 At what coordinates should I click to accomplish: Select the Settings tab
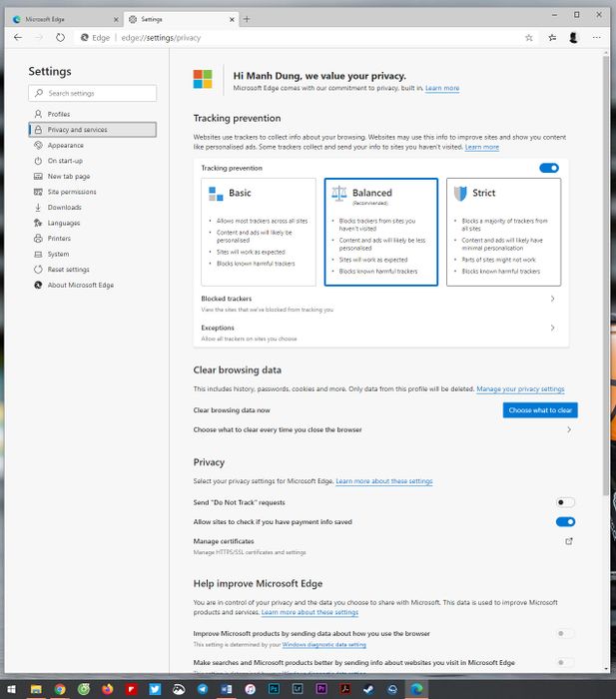click(x=181, y=20)
